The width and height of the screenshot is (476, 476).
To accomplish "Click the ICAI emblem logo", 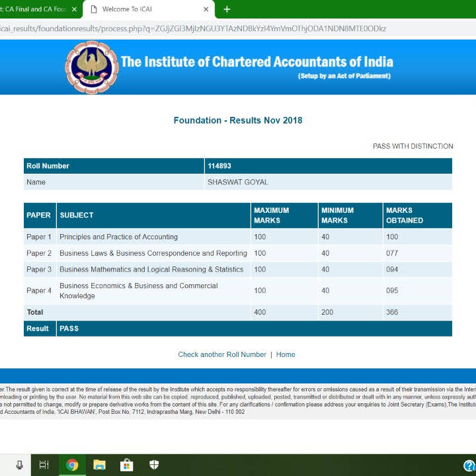I will (x=91, y=67).
